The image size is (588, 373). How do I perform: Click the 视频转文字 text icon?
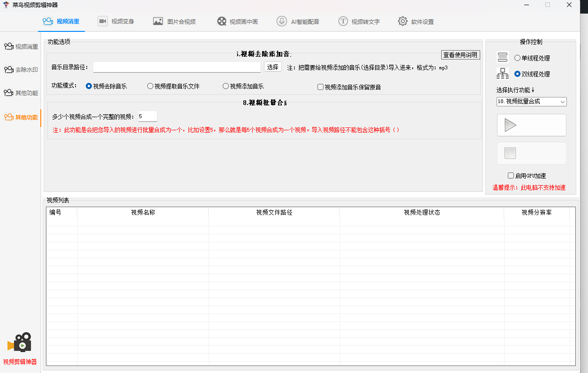343,21
